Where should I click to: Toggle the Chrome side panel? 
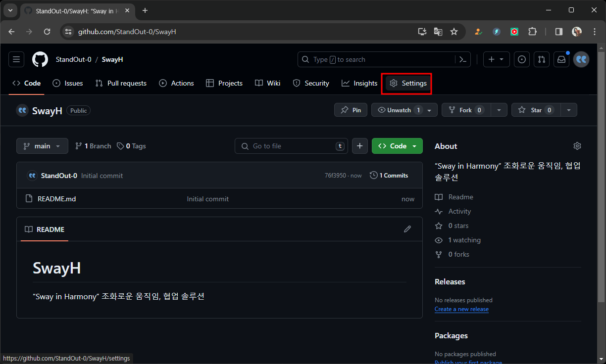click(558, 32)
